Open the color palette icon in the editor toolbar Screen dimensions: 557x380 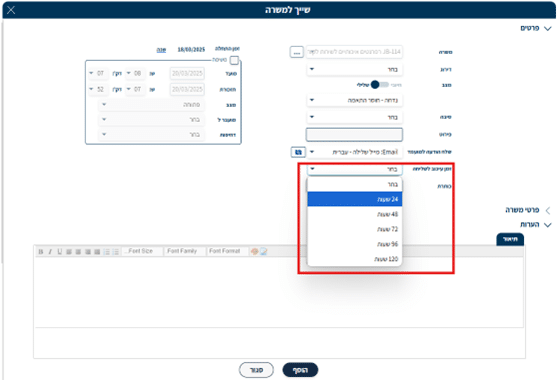point(254,251)
